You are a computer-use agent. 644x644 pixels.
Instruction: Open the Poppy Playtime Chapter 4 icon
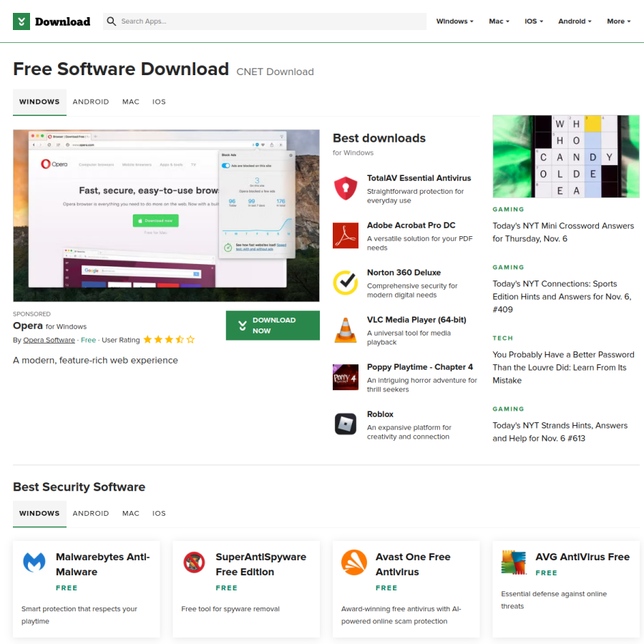point(346,377)
